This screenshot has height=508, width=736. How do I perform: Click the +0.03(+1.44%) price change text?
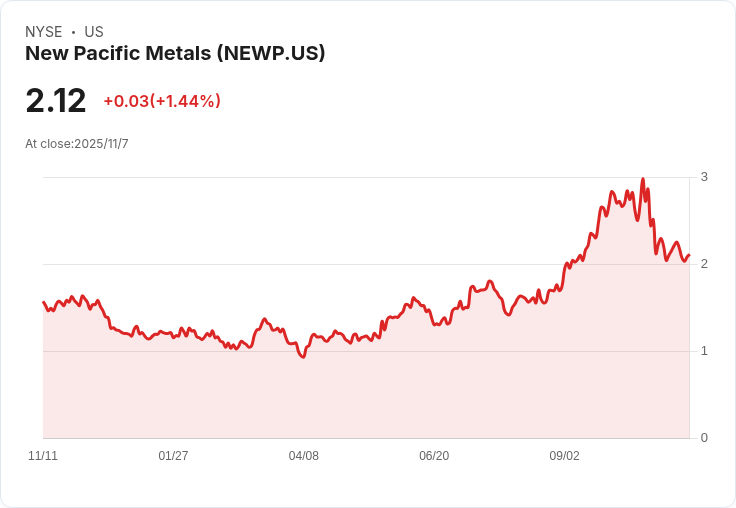[x=162, y=101]
